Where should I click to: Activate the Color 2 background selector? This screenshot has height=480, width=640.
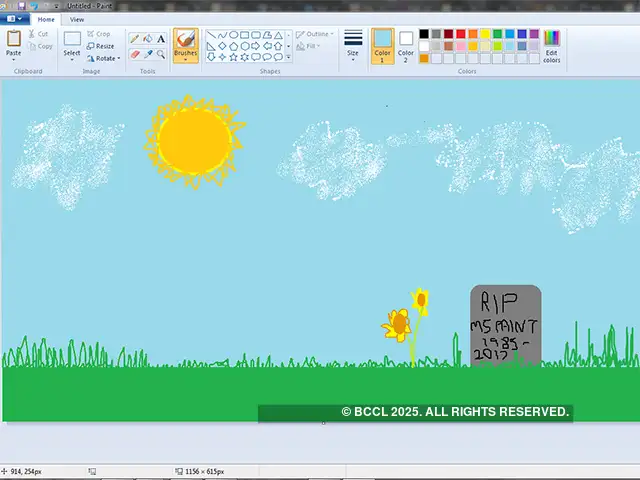click(406, 45)
